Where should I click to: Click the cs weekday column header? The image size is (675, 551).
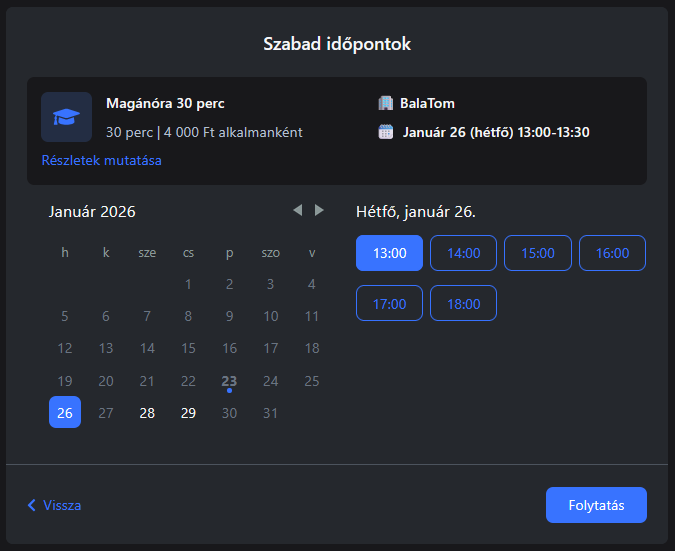pos(188,253)
